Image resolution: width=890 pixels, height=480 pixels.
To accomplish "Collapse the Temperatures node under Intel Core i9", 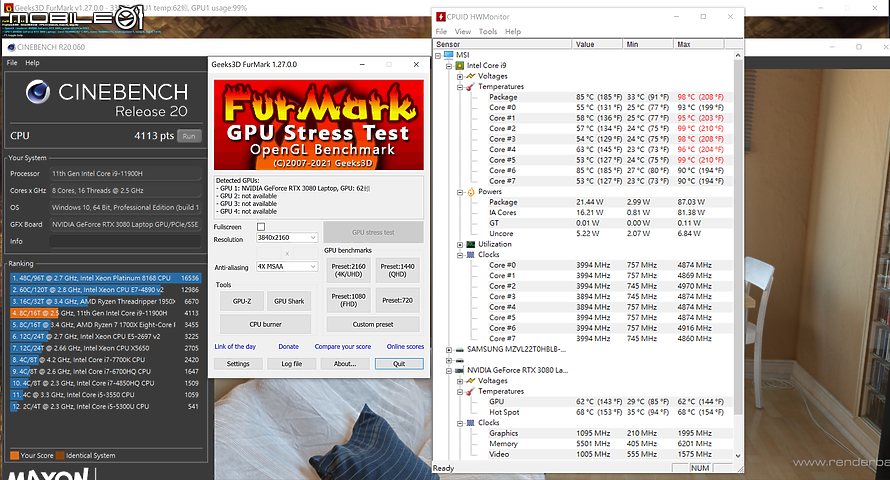I will (460, 87).
